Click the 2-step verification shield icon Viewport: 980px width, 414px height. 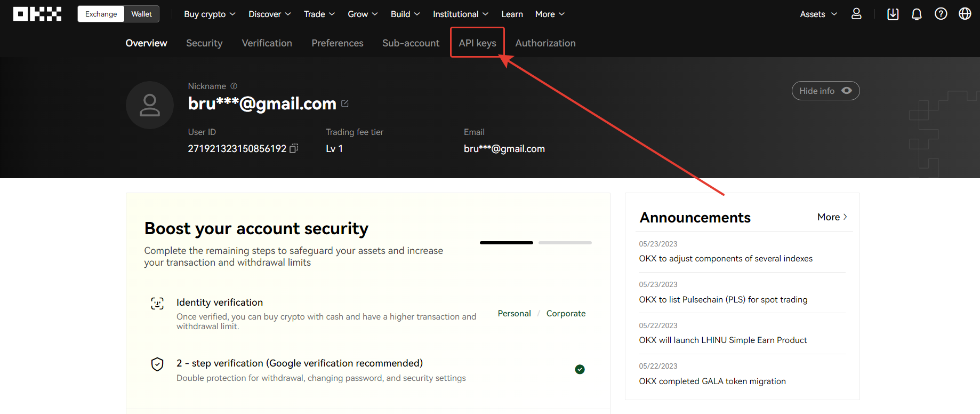[157, 364]
